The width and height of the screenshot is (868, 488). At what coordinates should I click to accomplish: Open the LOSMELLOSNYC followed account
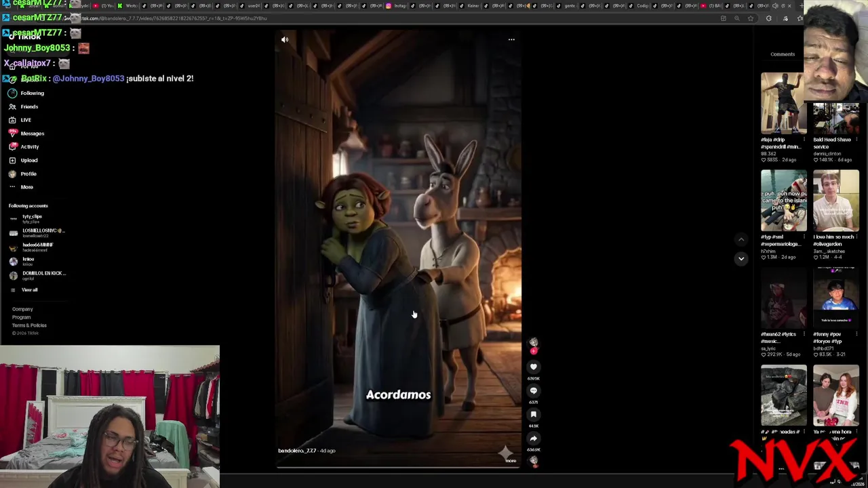(37, 232)
